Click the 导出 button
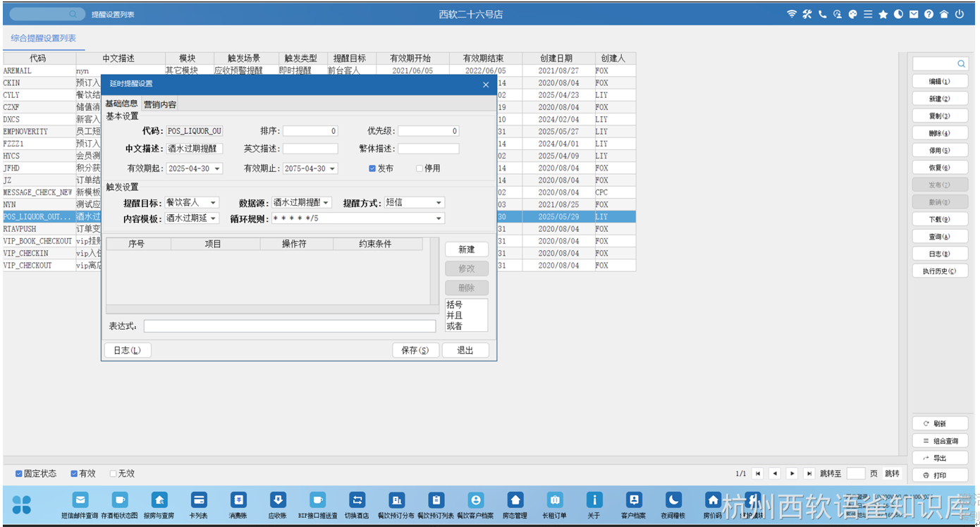The height and width of the screenshot is (527, 980). click(x=940, y=458)
